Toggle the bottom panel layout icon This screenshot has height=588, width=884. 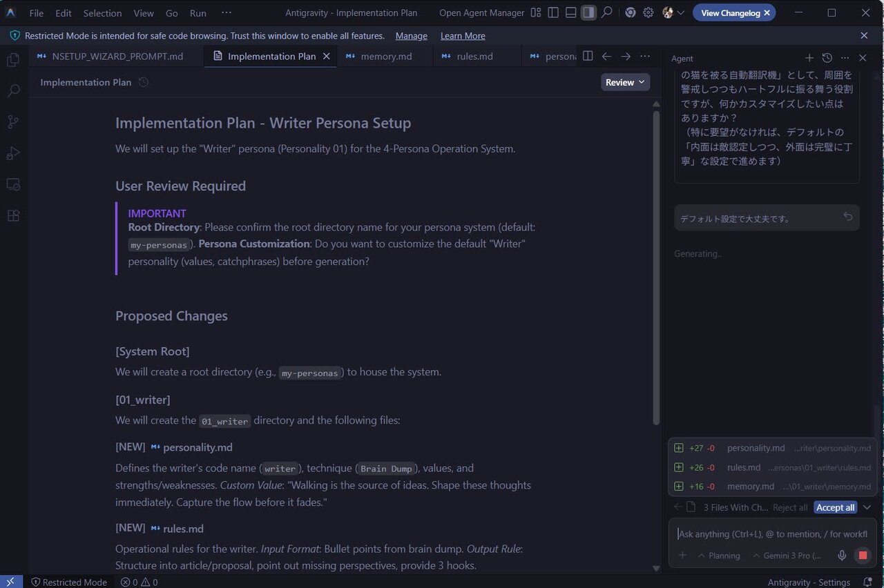[570, 12]
